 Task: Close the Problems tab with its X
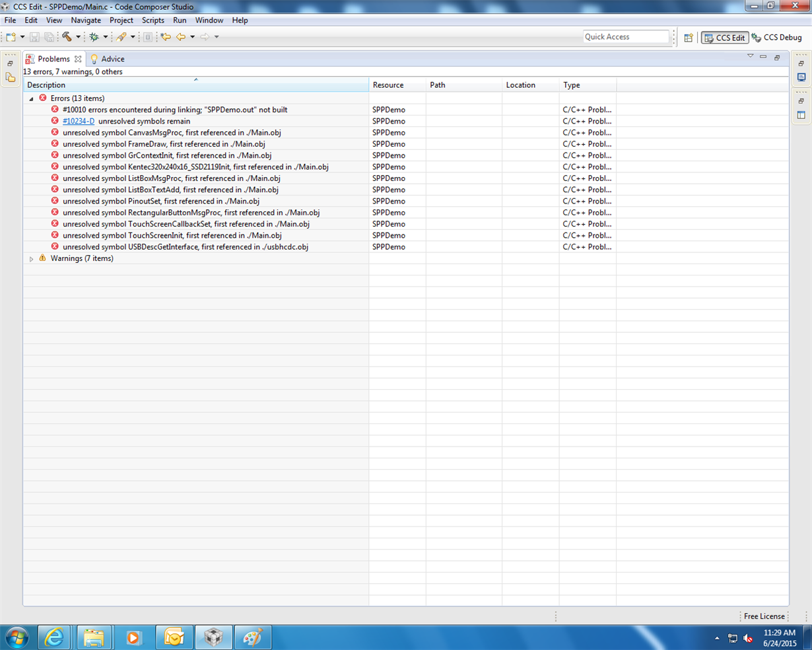(78, 59)
